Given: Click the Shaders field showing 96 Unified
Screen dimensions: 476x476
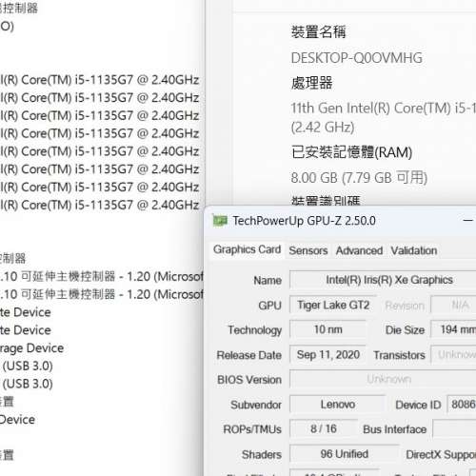Looking at the screenshot, I should 345,454.
